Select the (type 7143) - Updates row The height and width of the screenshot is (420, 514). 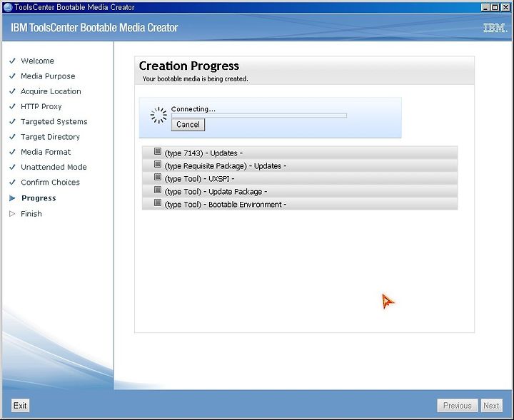(x=300, y=153)
